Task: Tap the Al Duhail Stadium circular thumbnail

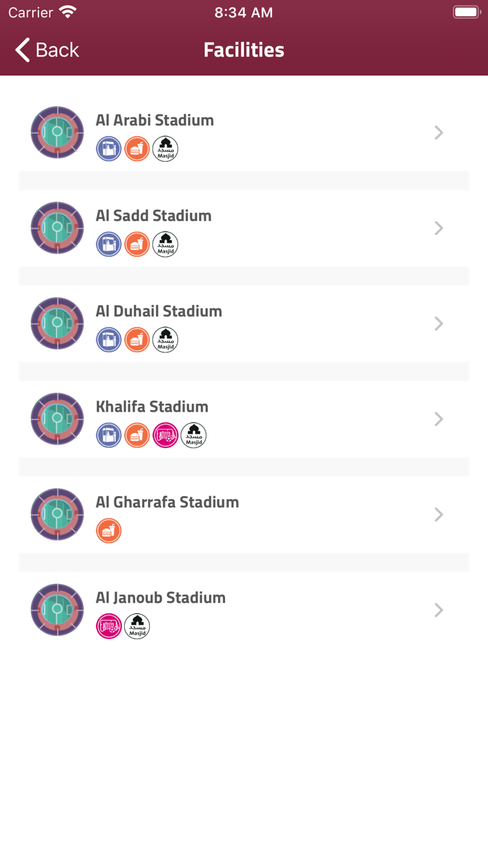Action: [56, 323]
